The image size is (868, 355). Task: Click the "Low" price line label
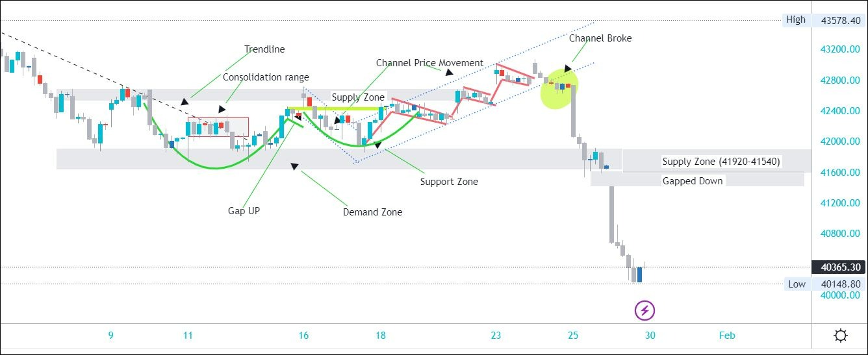coord(797,284)
